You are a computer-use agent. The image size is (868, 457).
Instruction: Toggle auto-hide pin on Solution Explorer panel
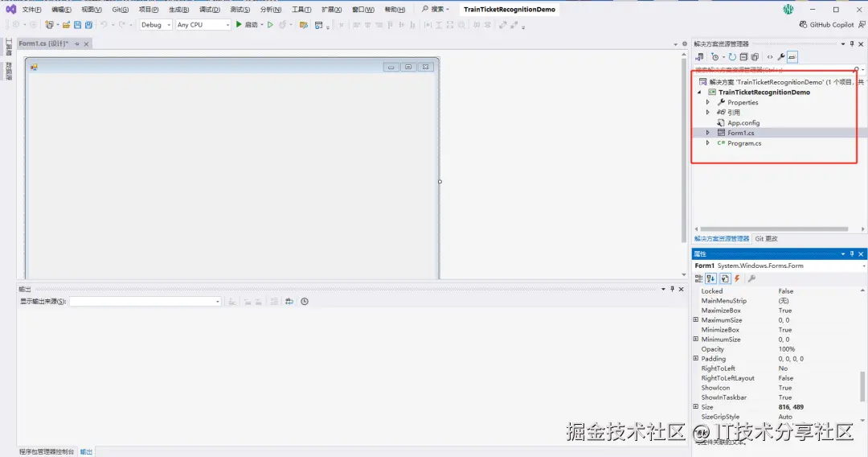point(852,43)
